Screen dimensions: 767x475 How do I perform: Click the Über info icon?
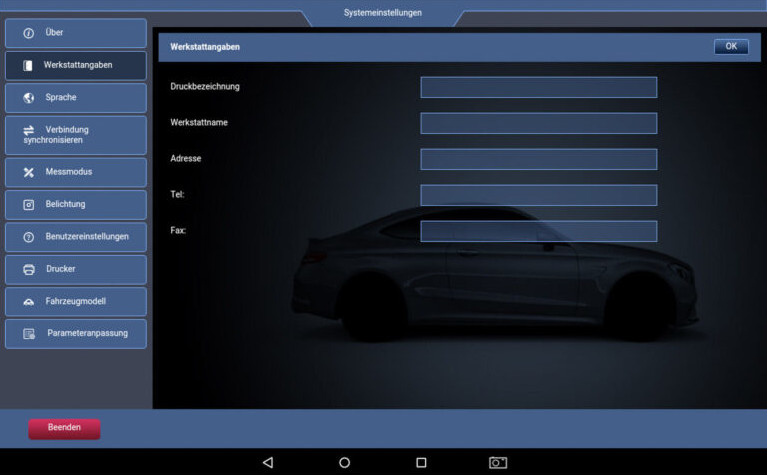coord(28,33)
